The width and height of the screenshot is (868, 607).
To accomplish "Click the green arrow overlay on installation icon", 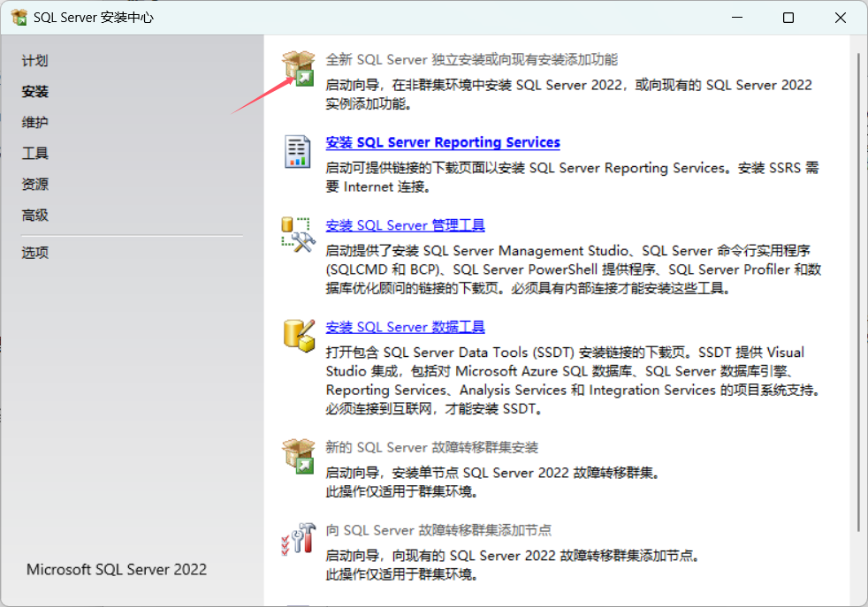I will pyautogui.click(x=304, y=77).
